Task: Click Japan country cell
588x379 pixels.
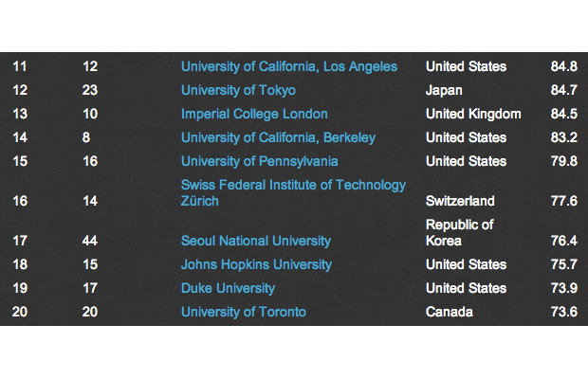Action: [444, 91]
